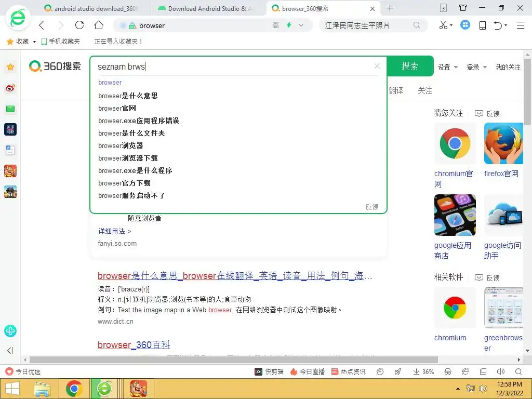Open the 收藏 favorites star button
The image size is (532, 399).
point(18,42)
